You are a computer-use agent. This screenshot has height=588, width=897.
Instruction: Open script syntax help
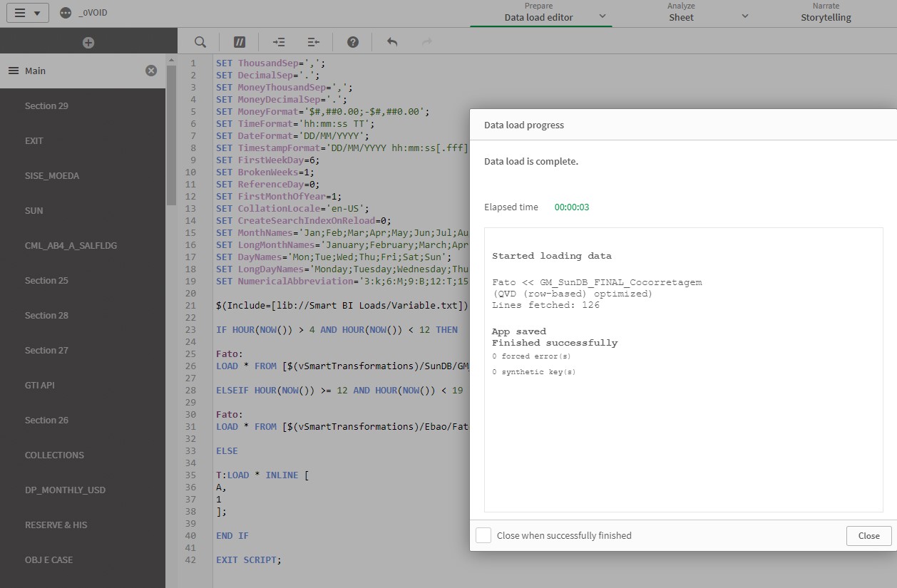pos(353,42)
